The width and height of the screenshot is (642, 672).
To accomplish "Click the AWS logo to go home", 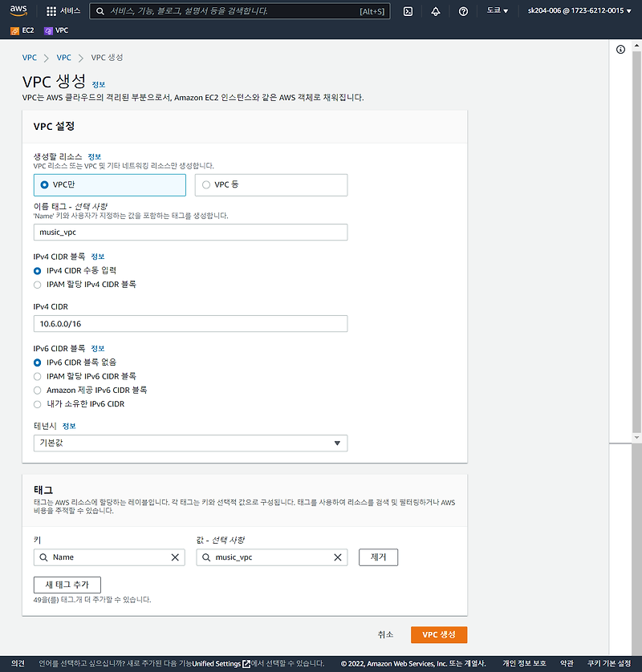I will pyautogui.click(x=18, y=10).
